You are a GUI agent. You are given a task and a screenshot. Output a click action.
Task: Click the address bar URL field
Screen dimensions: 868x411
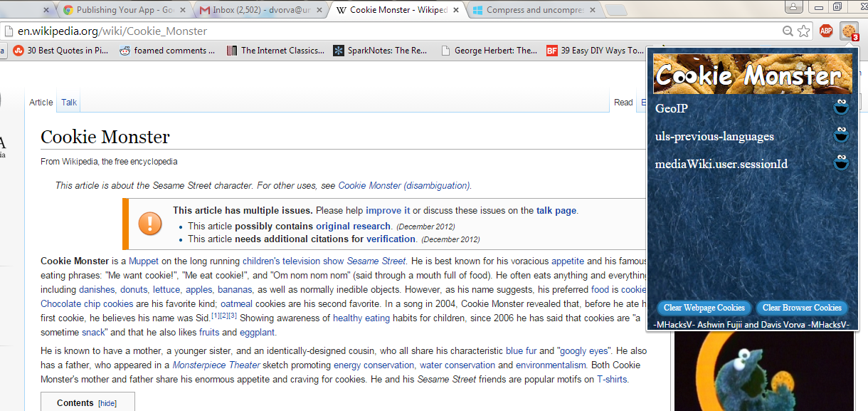(391, 31)
